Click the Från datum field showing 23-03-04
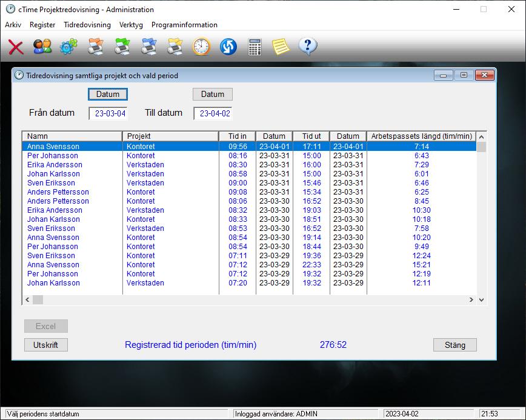The image size is (526, 420). pos(108,113)
